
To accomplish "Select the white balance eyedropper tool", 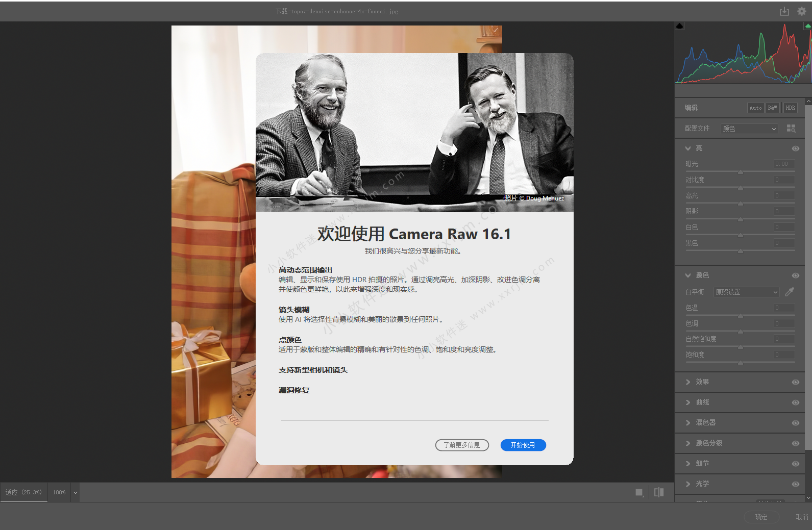I will [x=790, y=292].
